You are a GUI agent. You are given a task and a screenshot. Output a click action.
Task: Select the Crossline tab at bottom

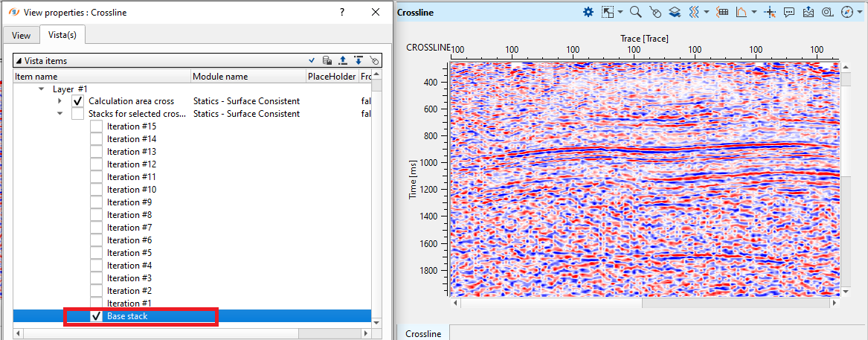point(423,334)
